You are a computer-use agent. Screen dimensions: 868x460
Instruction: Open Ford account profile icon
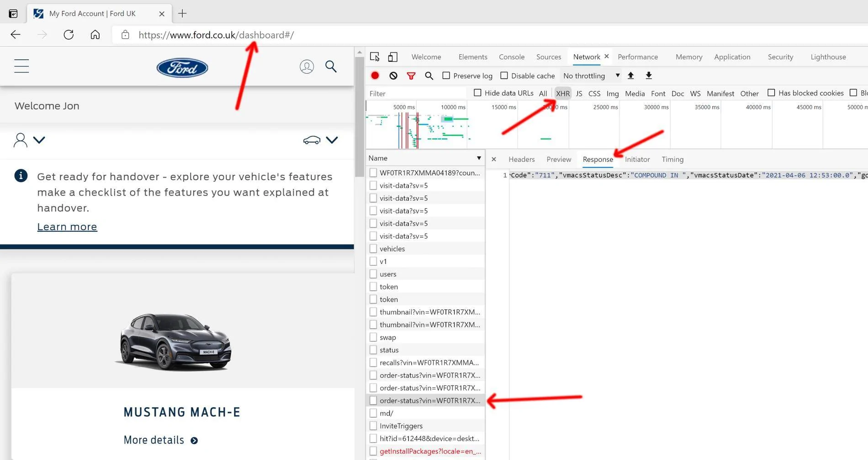point(307,67)
